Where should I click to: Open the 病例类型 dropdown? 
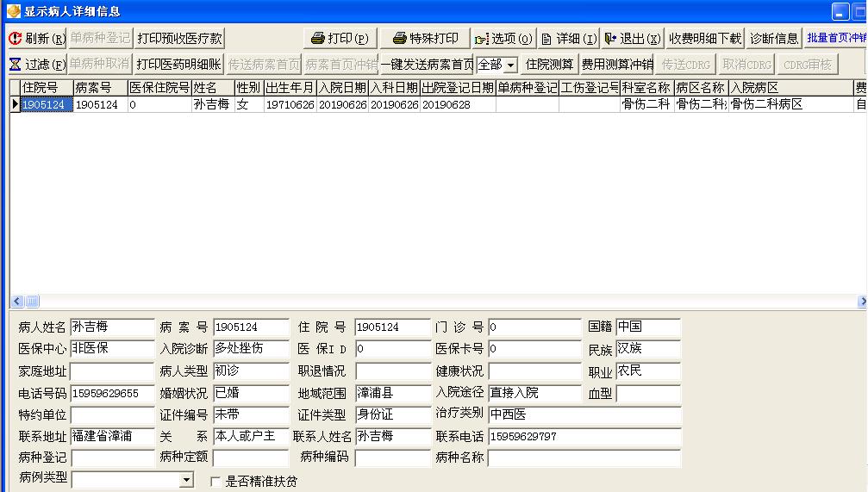click(x=187, y=480)
